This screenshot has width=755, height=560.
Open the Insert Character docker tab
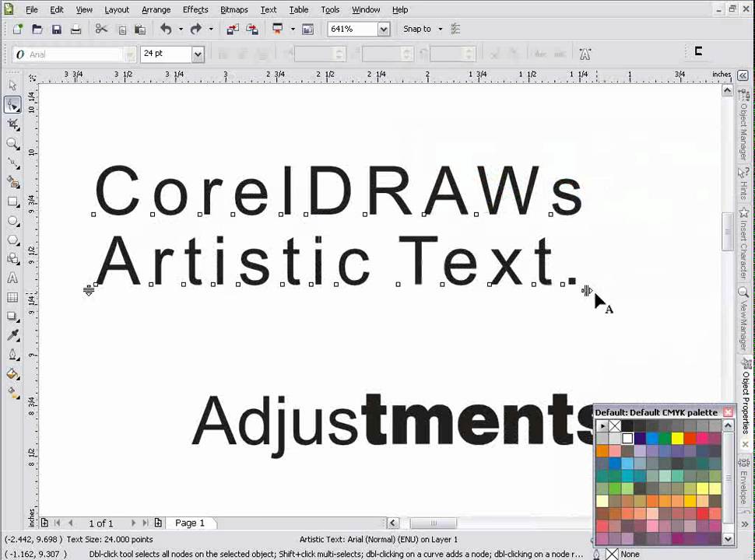click(744, 244)
